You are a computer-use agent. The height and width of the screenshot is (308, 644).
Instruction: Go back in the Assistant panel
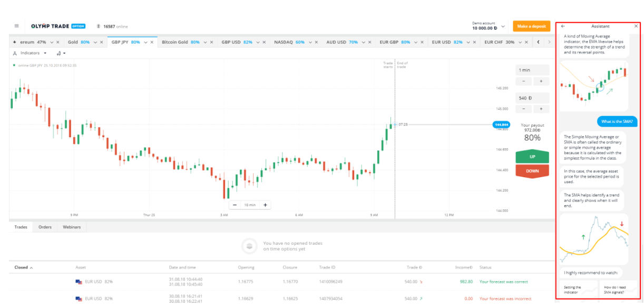click(563, 26)
